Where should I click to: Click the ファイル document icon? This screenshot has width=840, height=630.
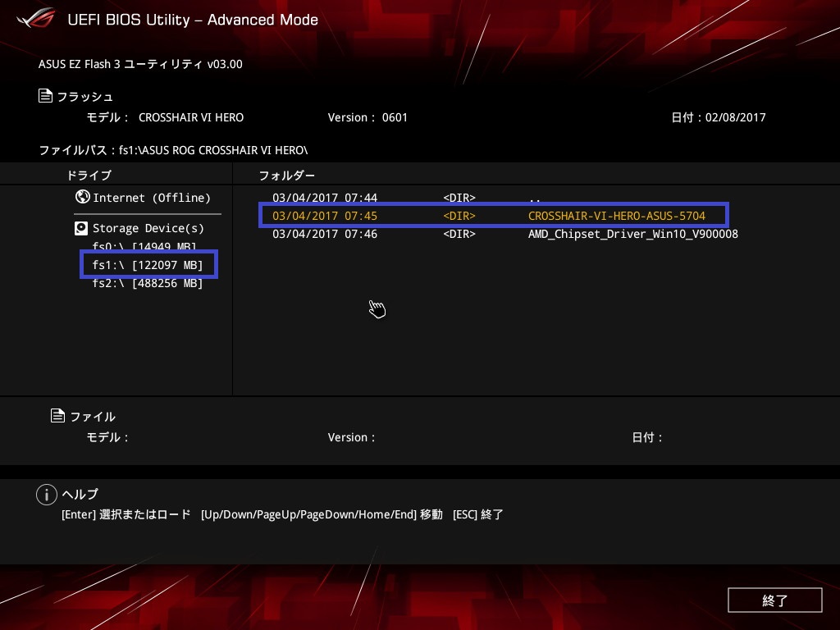coord(57,416)
